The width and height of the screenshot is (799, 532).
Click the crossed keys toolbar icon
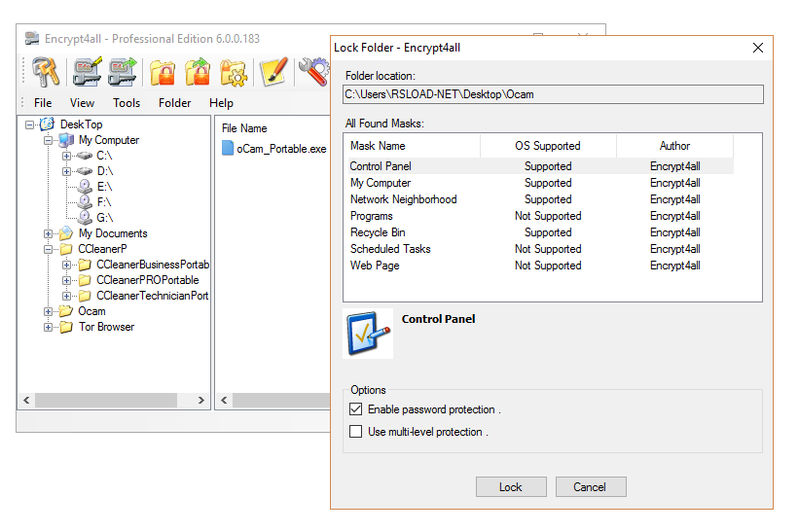click(46, 72)
